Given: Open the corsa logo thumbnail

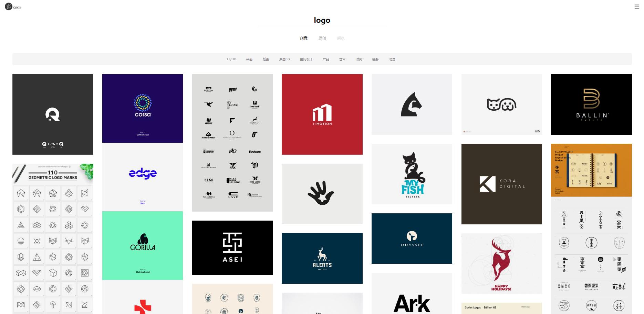Looking at the screenshot, I should click(x=143, y=108).
